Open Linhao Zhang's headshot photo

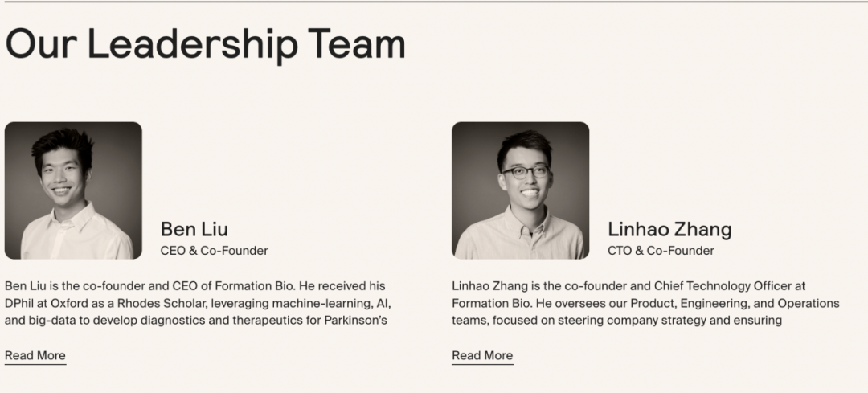click(520, 190)
